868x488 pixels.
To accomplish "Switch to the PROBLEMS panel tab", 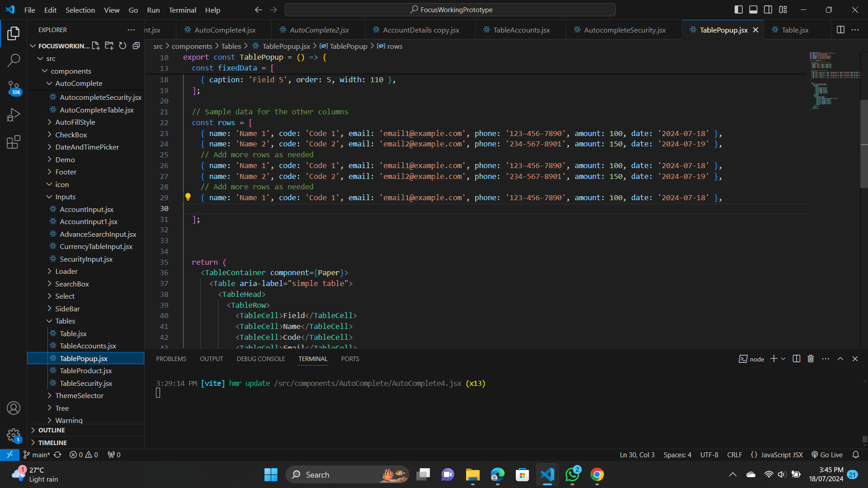I will tap(171, 359).
